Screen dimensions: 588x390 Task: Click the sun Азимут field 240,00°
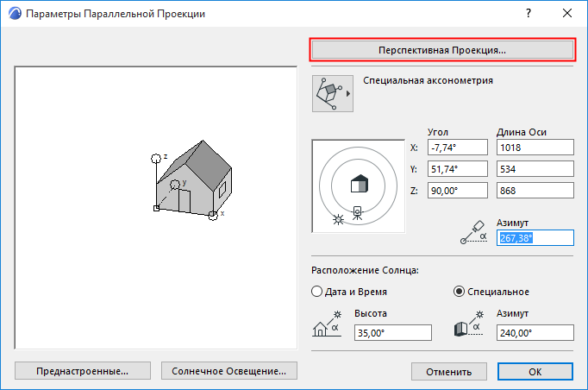click(x=535, y=333)
